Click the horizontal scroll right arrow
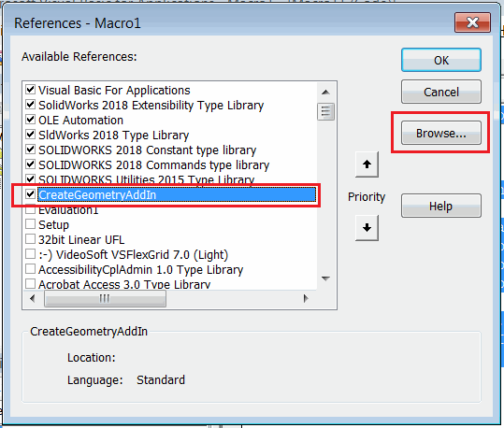This screenshot has height=428, width=504. click(306, 298)
